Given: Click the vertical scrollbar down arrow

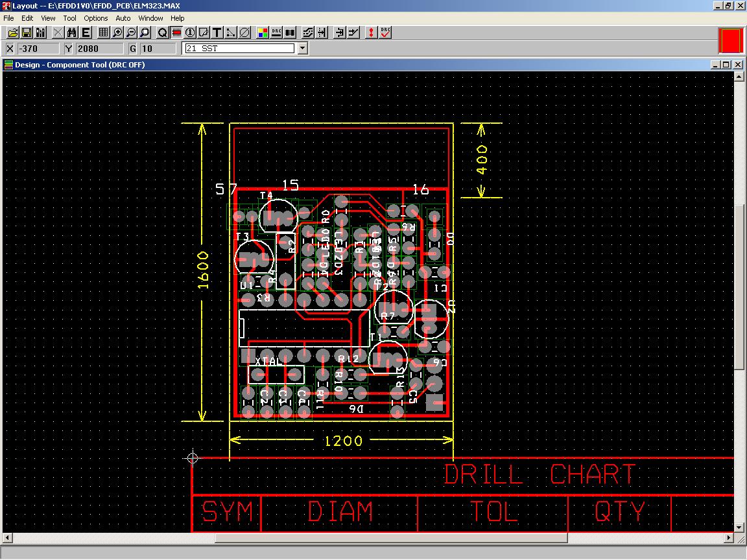Looking at the screenshot, I should click(740, 528).
